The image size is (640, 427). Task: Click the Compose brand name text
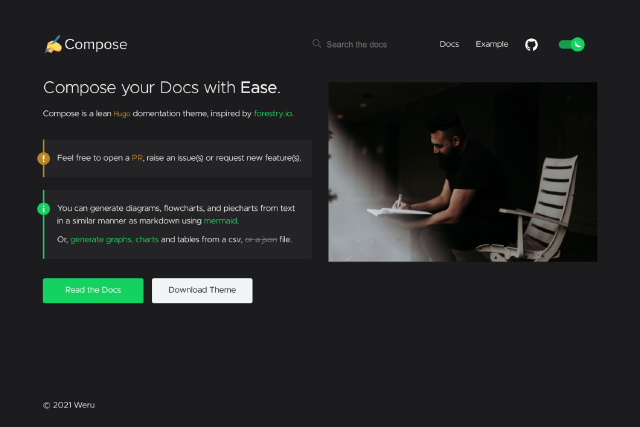[96, 44]
